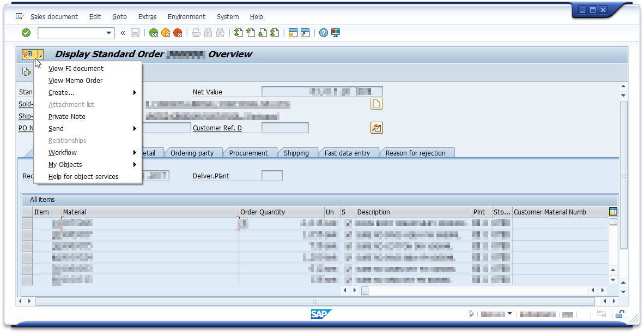
Task: Open the Help menu
Action: point(256,17)
